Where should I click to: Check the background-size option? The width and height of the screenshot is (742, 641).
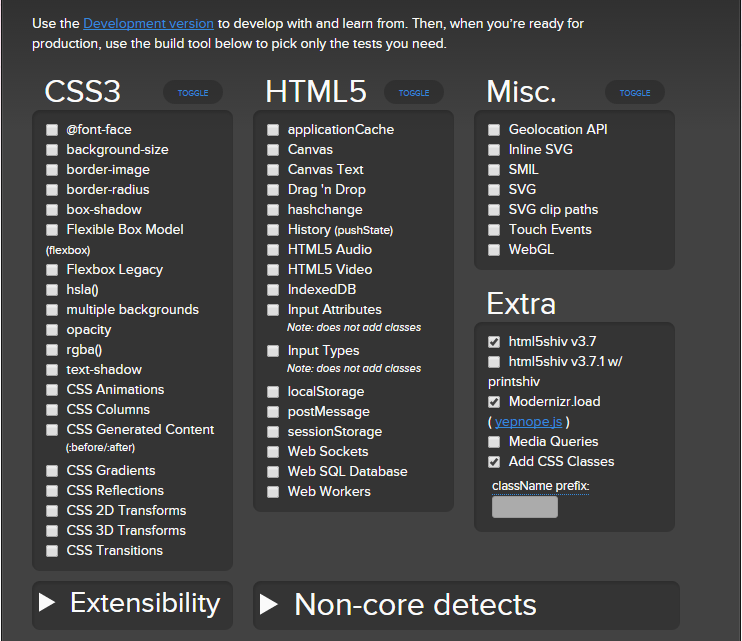coord(52,150)
